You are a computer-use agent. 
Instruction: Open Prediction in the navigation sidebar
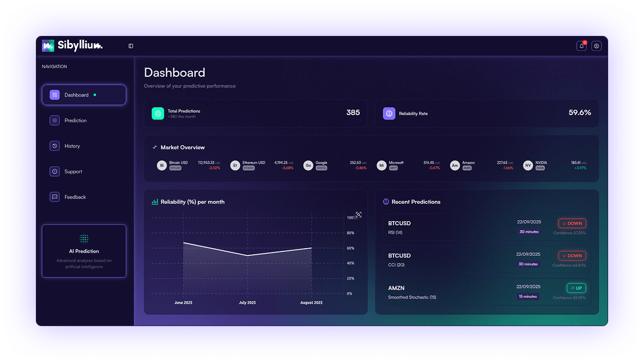[x=75, y=120]
